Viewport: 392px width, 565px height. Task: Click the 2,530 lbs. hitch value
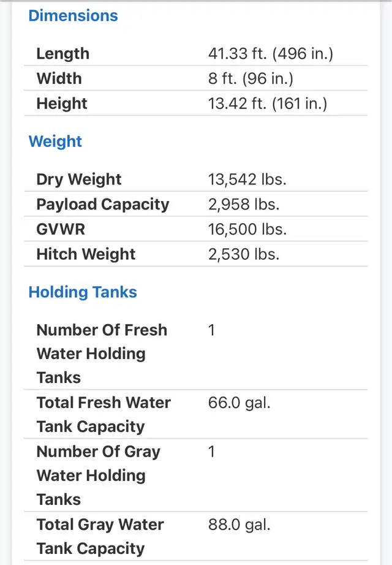pyautogui.click(x=244, y=254)
